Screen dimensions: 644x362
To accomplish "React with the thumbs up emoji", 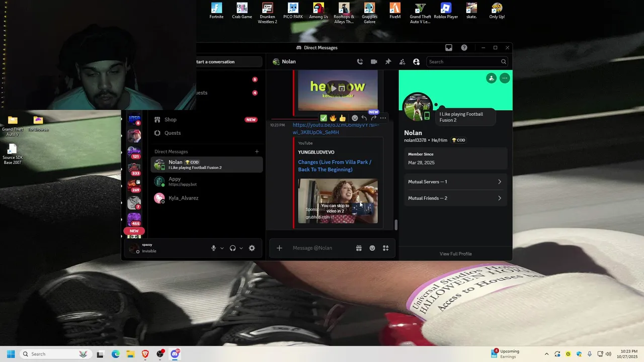I will click(x=343, y=118).
